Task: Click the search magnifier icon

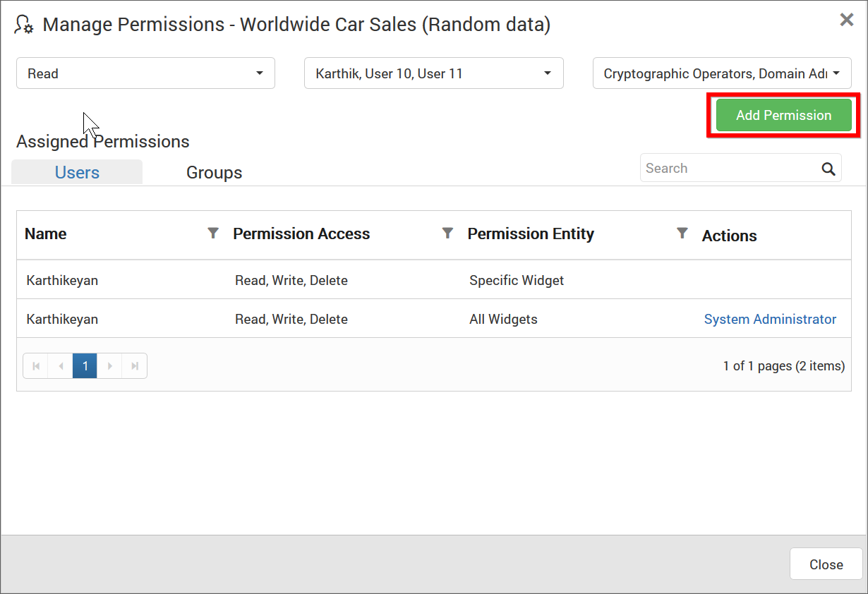Action: pos(828,169)
